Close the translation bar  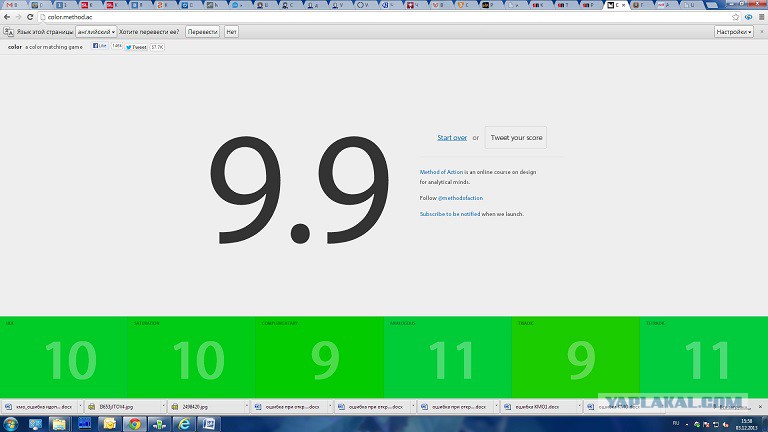762,32
